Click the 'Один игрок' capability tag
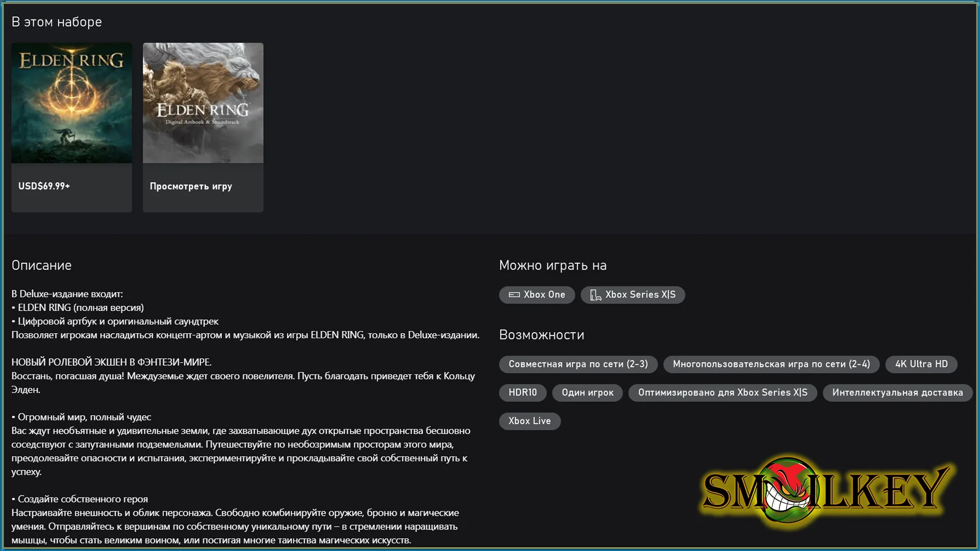The image size is (980, 551). [587, 393]
